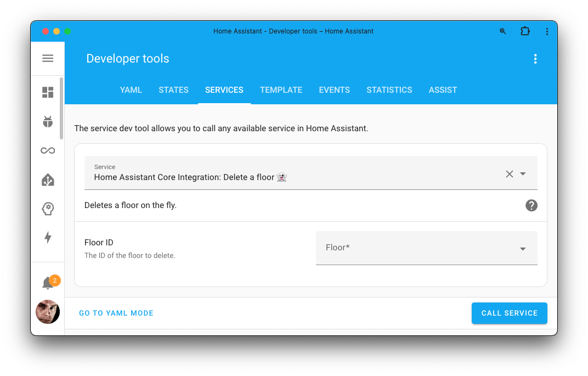Open the EVENTS tab

[334, 89]
